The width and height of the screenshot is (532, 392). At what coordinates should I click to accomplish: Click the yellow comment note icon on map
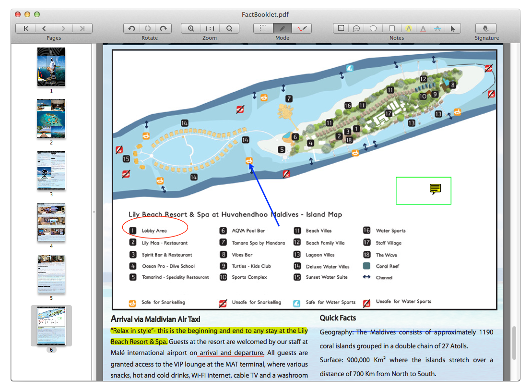(x=435, y=189)
